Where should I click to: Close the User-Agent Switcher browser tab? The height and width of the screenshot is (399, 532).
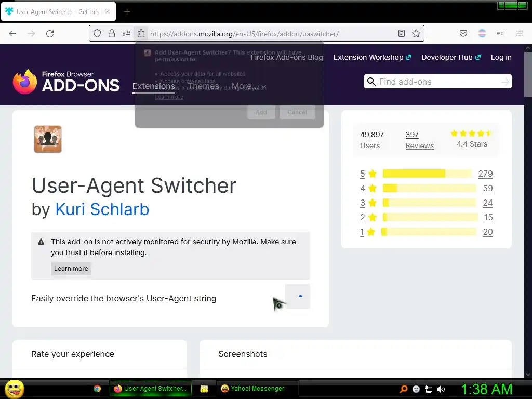[108, 11]
